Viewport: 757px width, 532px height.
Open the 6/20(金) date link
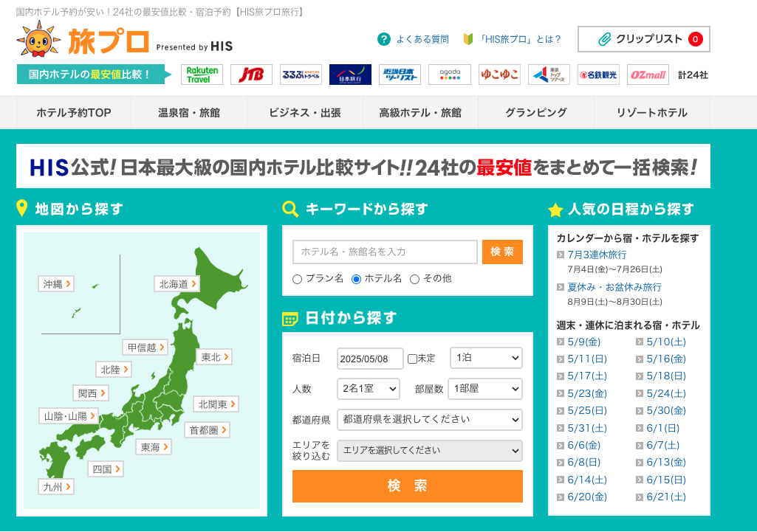587,497
